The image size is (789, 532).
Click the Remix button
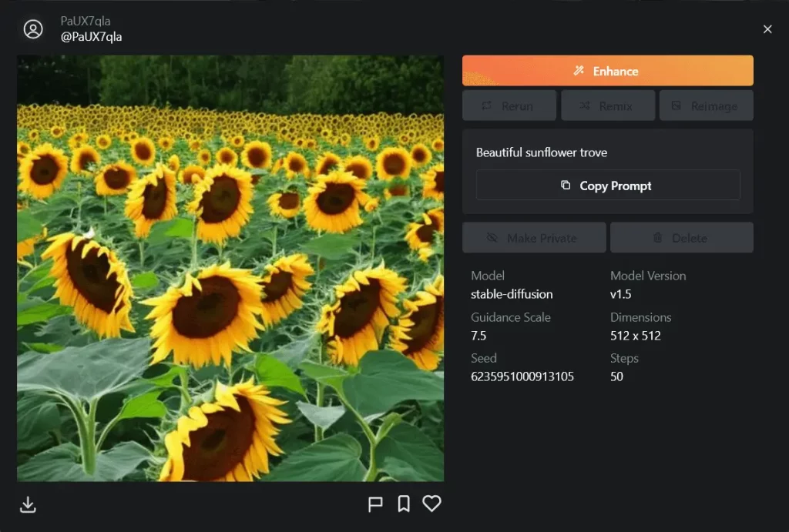(607, 106)
